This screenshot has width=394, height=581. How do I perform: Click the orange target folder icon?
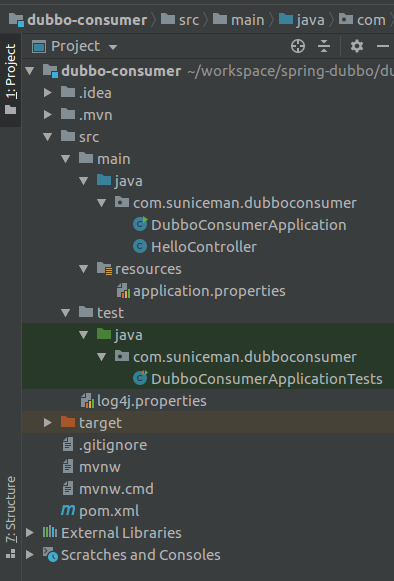tap(68, 422)
